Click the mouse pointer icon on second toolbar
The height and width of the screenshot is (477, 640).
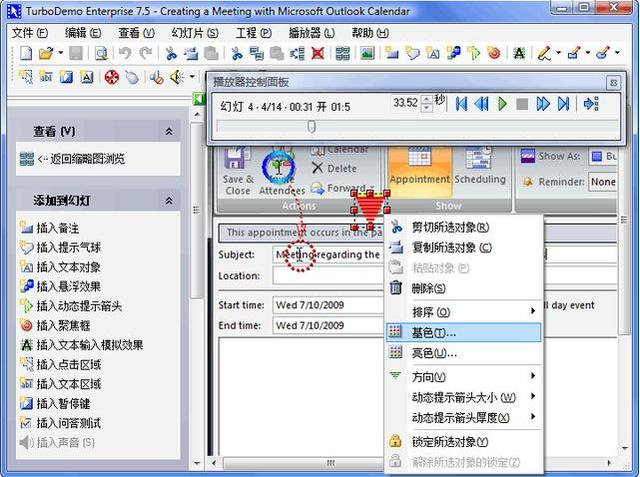point(132,77)
